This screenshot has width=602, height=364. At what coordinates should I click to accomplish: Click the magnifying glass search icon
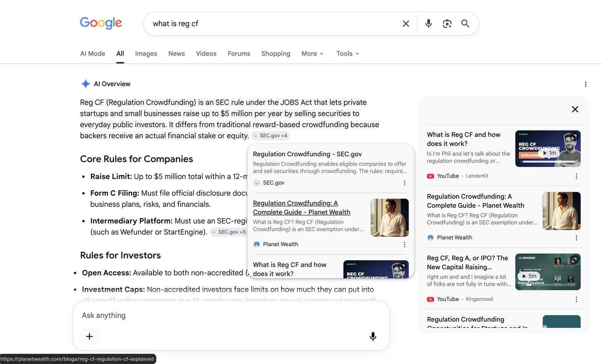pyautogui.click(x=465, y=24)
